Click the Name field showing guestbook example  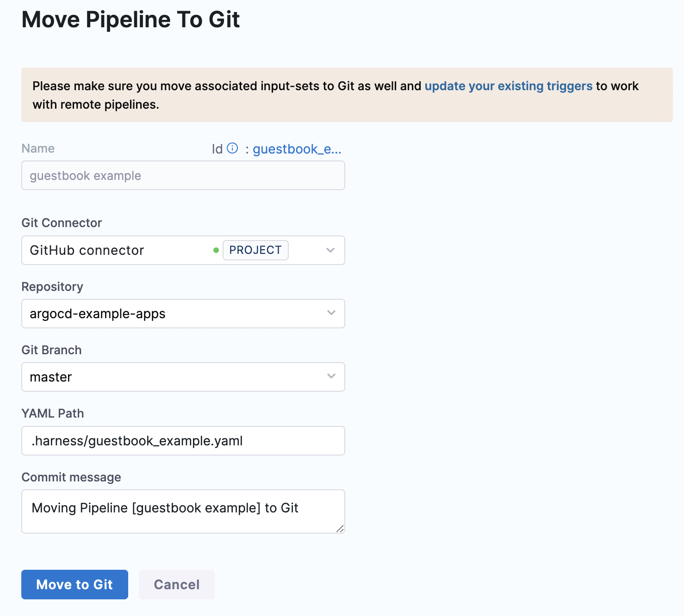183,175
